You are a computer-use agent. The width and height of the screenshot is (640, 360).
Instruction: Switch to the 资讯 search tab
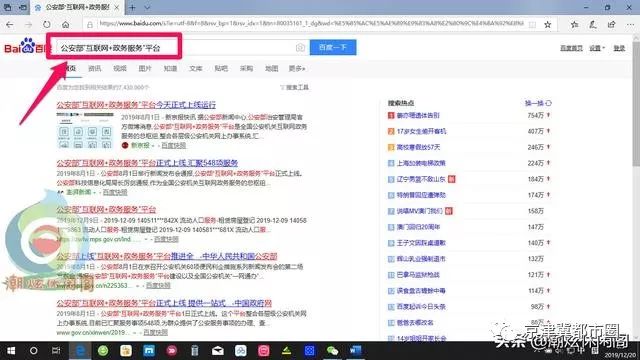(x=94, y=69)
